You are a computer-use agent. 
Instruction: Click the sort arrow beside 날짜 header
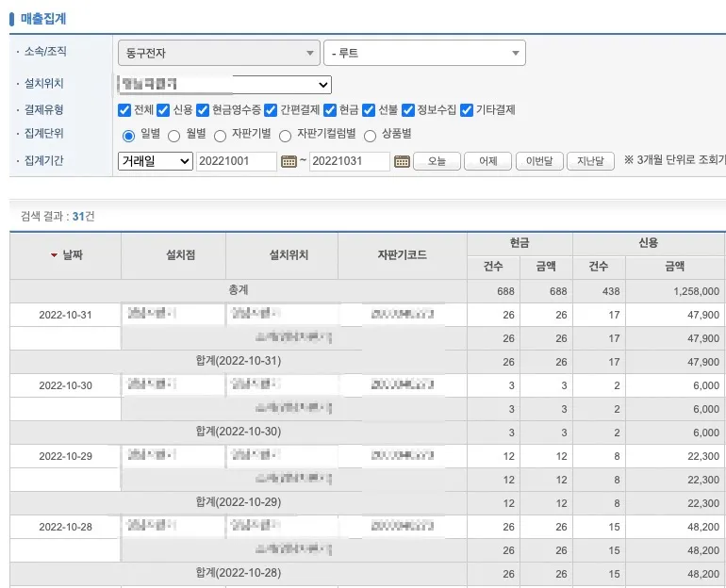coord(54,255)
